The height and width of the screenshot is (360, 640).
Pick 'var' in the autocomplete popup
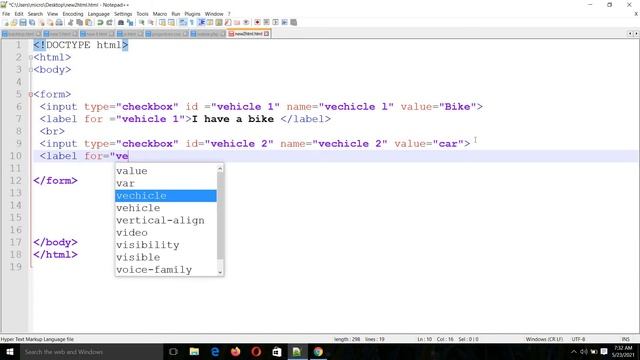(x=166, y=183)
